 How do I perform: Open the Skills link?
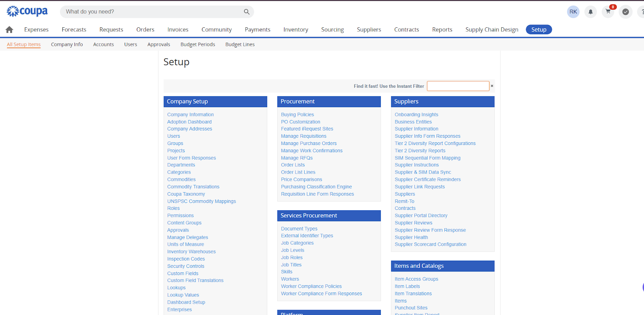tap(287, 272)
